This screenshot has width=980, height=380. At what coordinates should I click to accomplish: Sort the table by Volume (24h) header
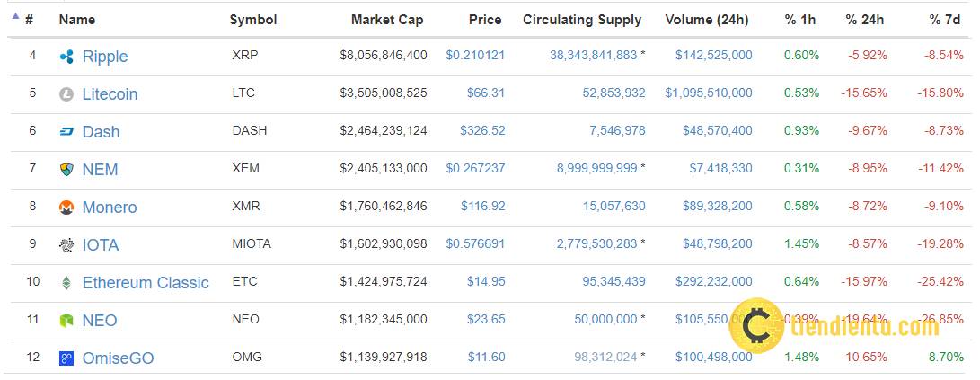pos(709,20)
